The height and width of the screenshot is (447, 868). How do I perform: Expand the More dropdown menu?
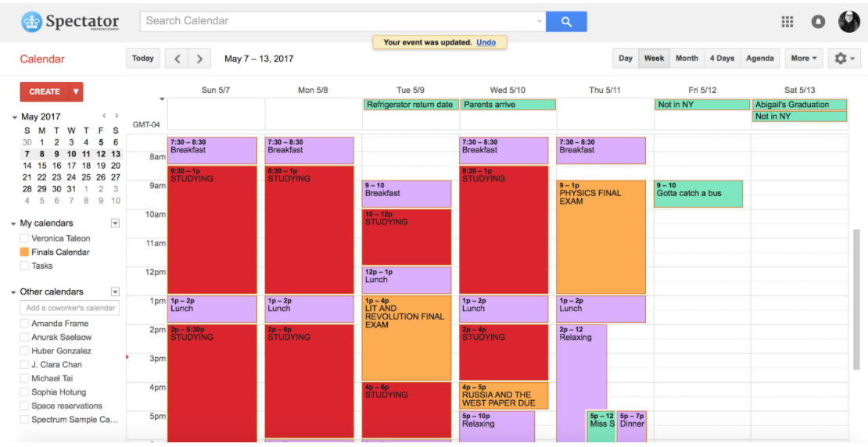[x=803, y=59]
